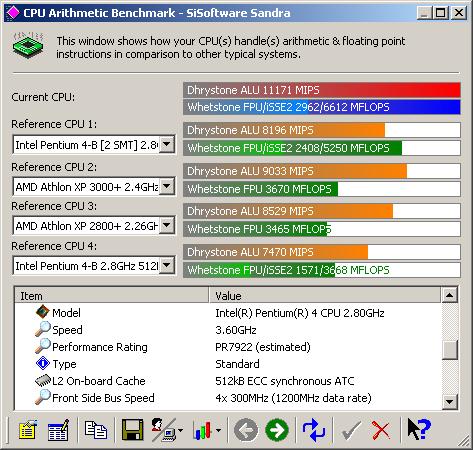Click the current CPU Dhrystone ALU 11171 bar
Image resolution: width=473 pixels, height=450 pixels.
[x=322, y=90]
